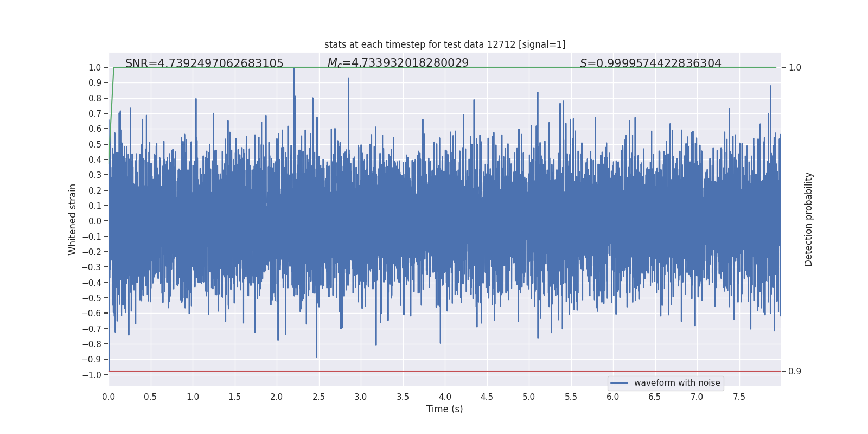Click the 7.5 tick label on the time axis
The width and height of the screenshot is (868, 434).
pyautogui.click(x=739, y=397)
